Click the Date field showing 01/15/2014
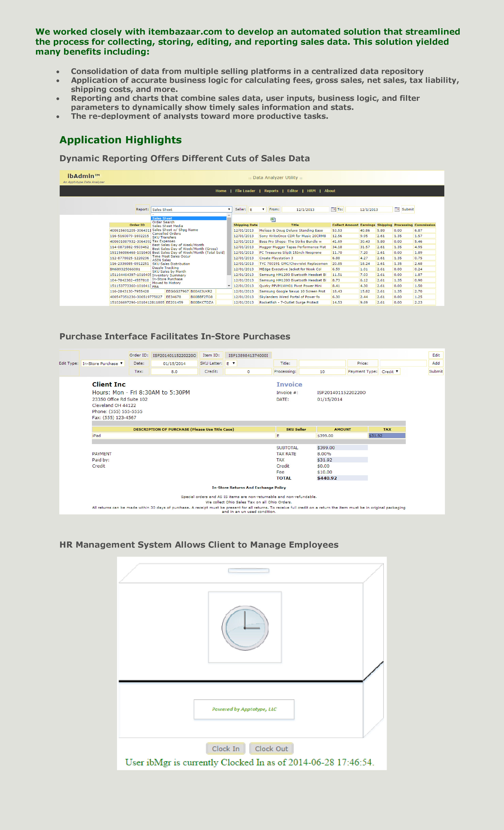 tap(174, 363)
